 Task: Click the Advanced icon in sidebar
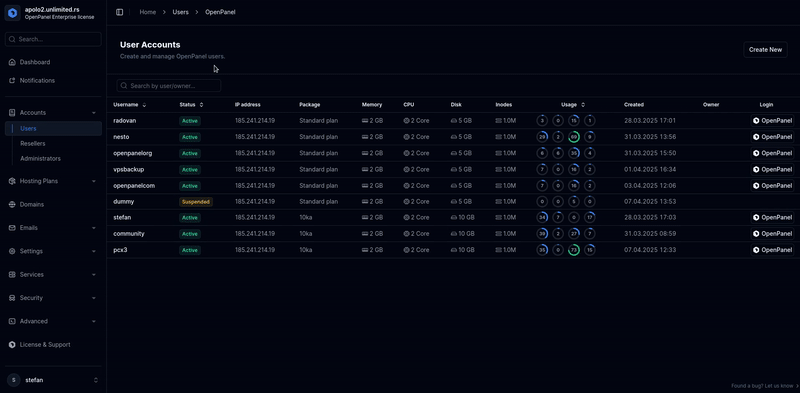pyautogui.click(x=12, y=322)
